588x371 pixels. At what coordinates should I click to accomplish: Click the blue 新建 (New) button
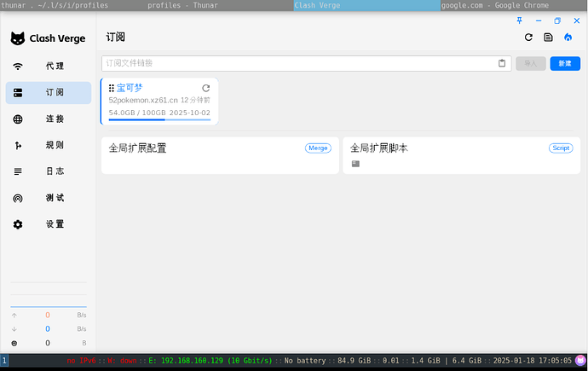point(565,63)
